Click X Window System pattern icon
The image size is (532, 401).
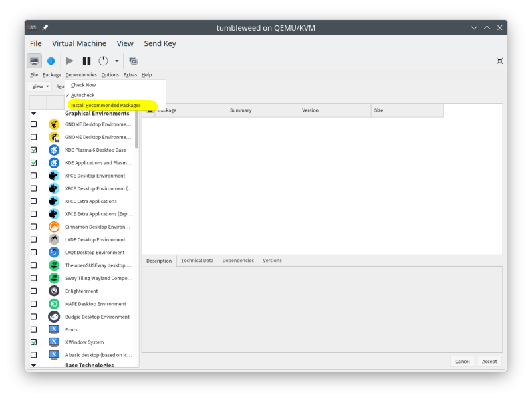[54, 342]
